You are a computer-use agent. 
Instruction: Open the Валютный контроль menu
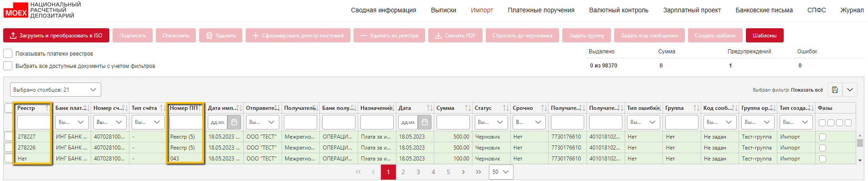pos(618,10)
